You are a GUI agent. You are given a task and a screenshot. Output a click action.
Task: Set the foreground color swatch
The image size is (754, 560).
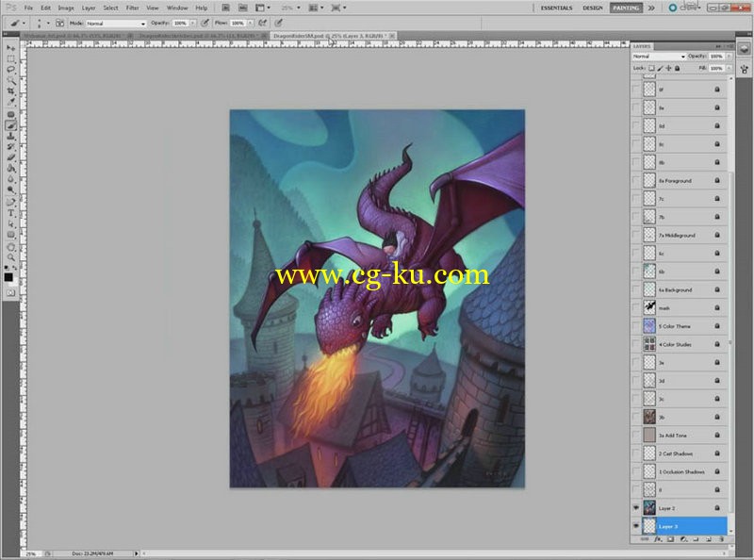tap(8, 276)
